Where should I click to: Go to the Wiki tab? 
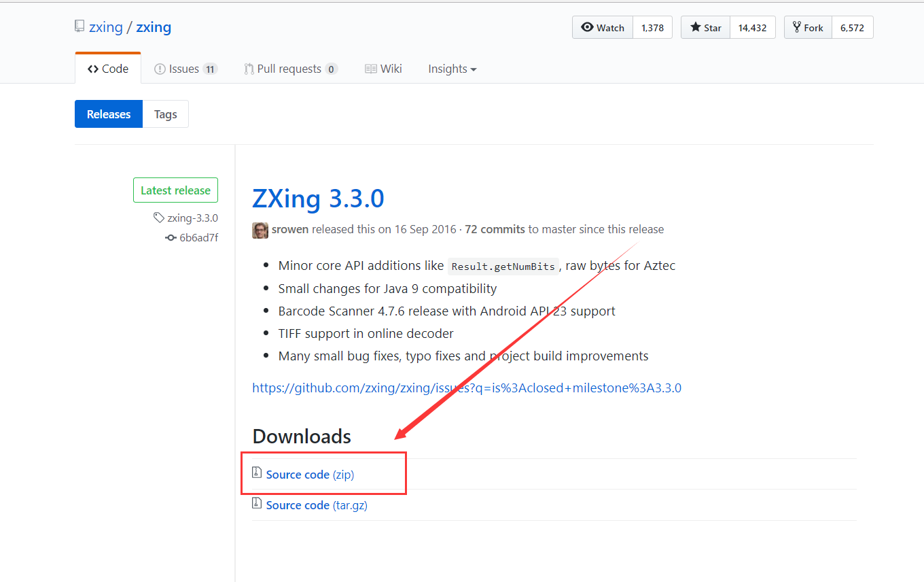tap(383, 69)
